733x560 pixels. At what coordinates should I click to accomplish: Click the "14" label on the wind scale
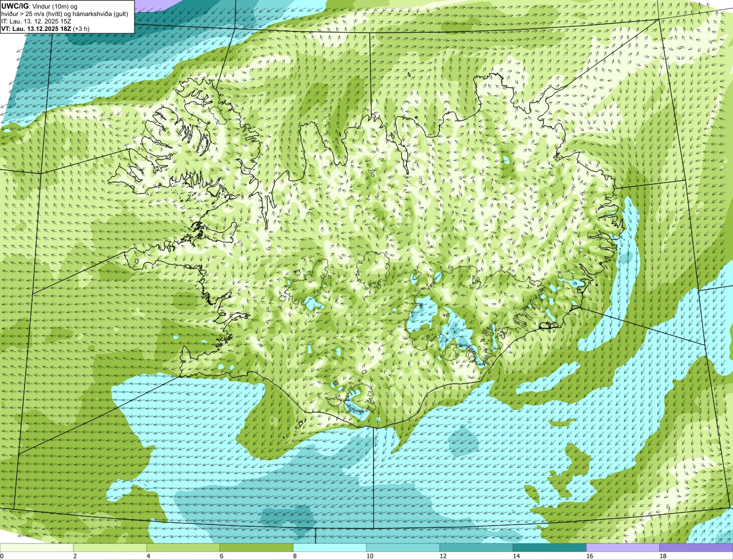coord(517,556)
